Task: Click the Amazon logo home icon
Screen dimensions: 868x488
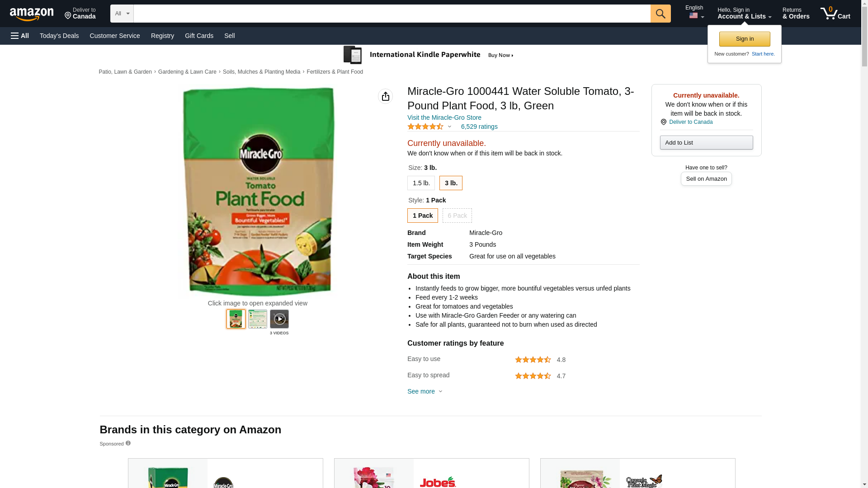Action: pyautogui.click(x=32, y=14)
